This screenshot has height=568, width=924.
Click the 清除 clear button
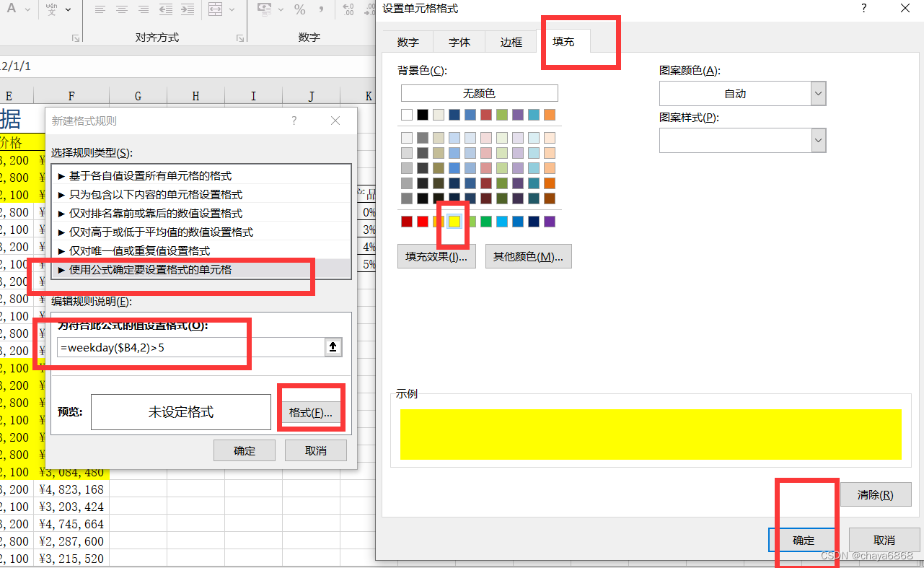tap(876, 494)
